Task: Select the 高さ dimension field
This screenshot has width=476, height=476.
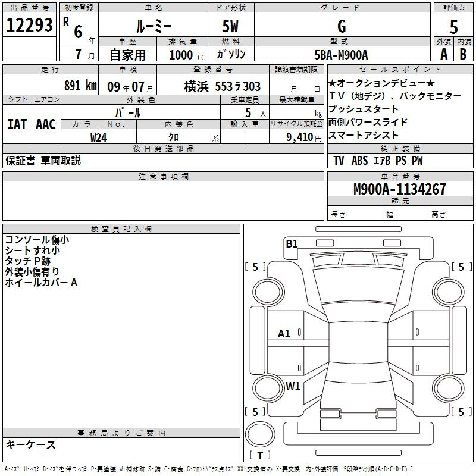Action: 450,214
